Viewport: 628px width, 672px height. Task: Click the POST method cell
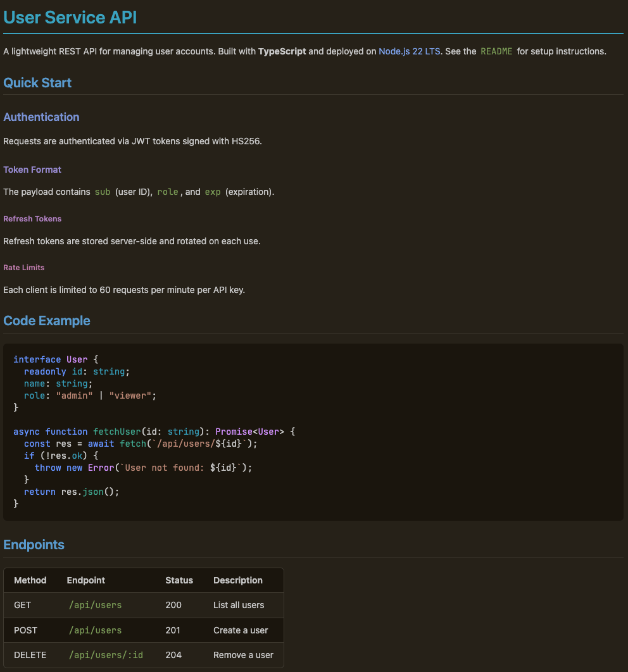(25, 630)
